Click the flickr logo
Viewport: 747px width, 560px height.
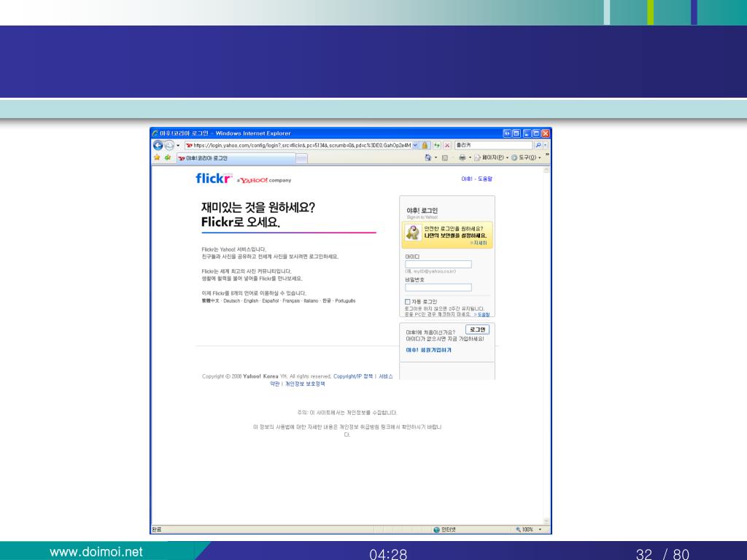click(214, 178)
